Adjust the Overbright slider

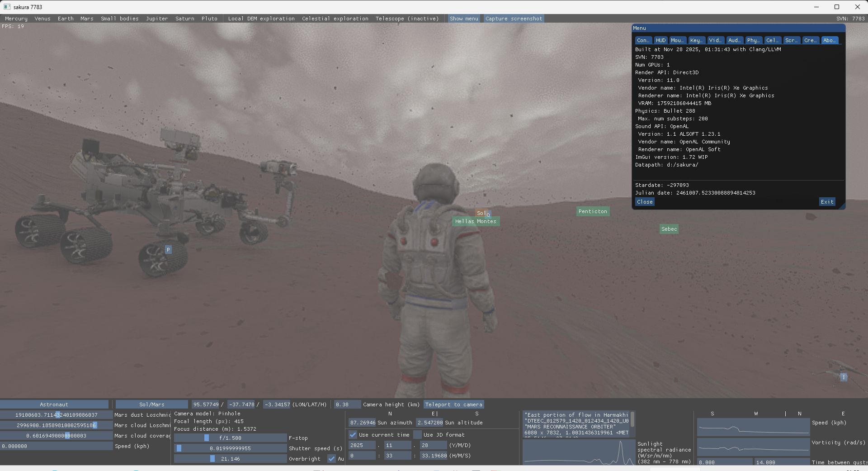tap(231, 459)
